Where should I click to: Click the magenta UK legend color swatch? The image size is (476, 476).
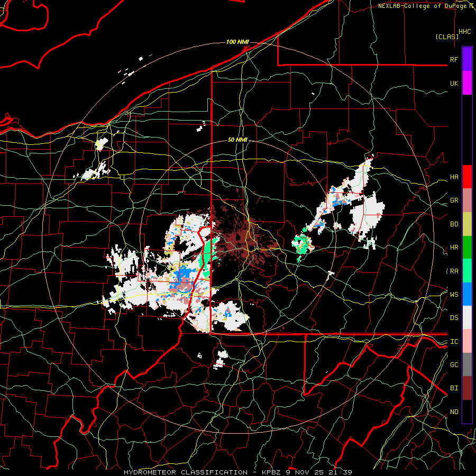[x=467, y=83]
